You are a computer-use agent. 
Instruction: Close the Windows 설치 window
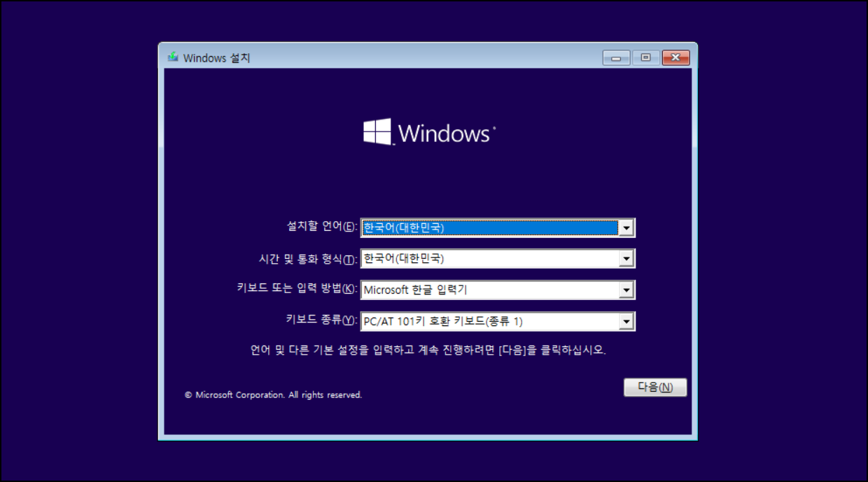tap(675, 58)
